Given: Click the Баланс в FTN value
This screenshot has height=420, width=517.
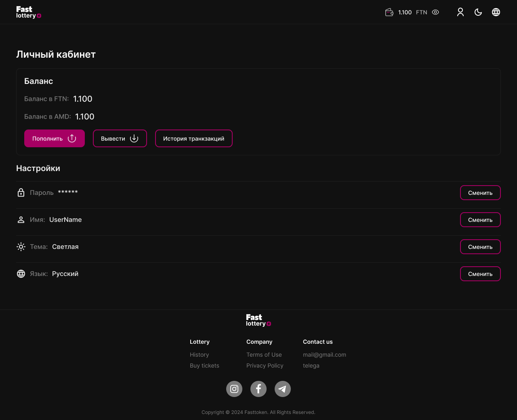Looking at the screenshot, I should (83, 99).
